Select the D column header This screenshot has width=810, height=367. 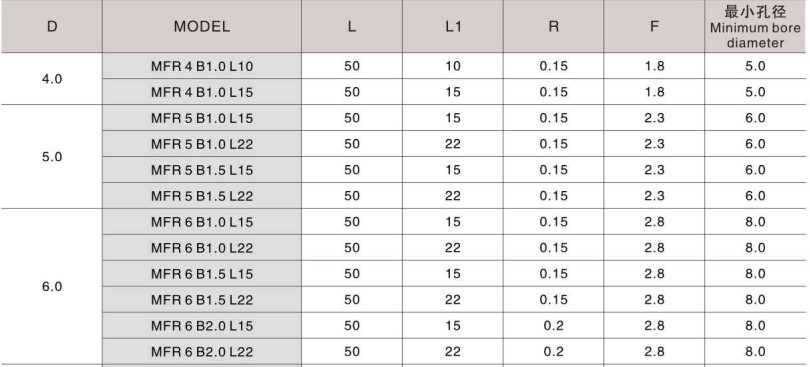pyautogui.click(x=52, y=26)
